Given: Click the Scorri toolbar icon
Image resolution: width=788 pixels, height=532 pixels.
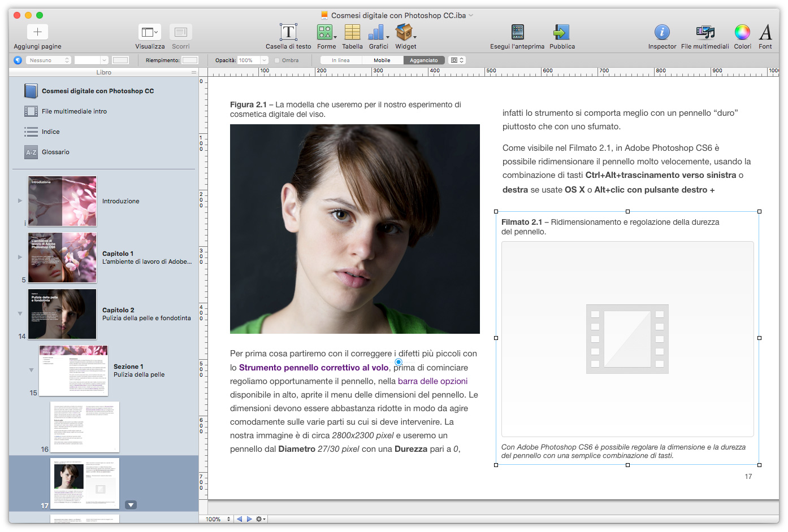Looking at the screenshot, I should [181, 32].
